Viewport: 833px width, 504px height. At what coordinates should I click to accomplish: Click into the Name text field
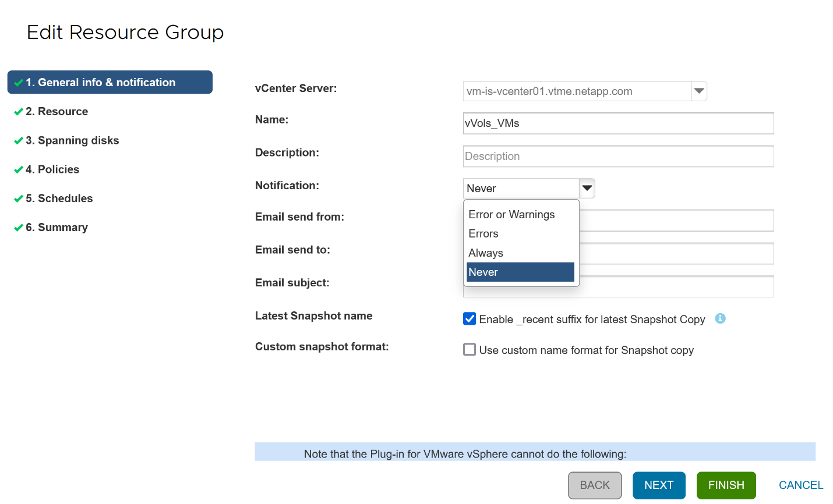[618, 123]
